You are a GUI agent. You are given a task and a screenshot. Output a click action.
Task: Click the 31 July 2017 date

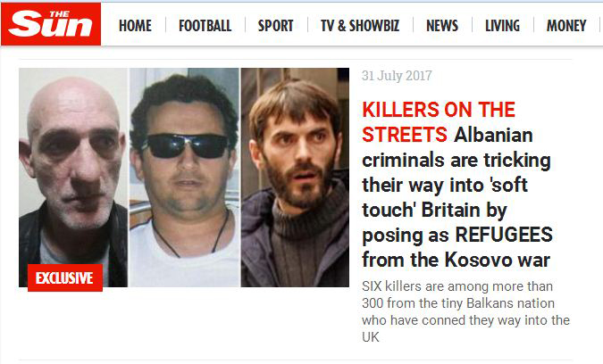(x=397, y=76)
